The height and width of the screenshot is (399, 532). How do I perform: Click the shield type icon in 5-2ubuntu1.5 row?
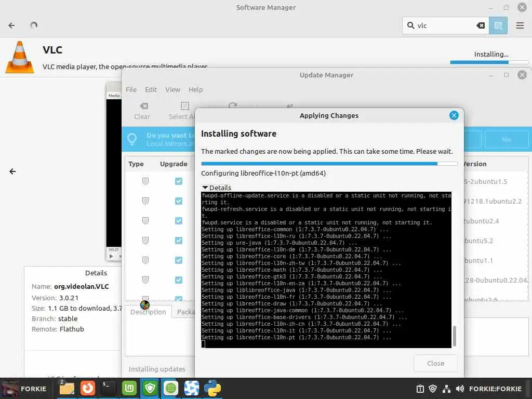145,181
